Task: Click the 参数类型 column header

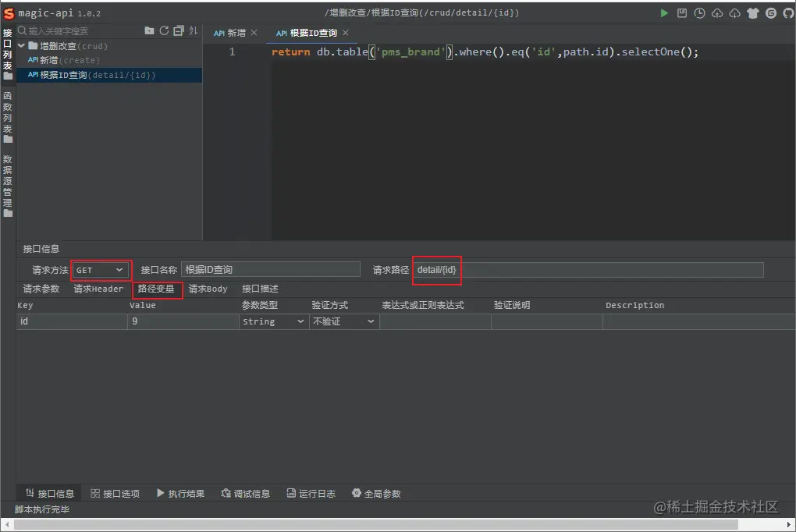Action: [x=259, y=305]
